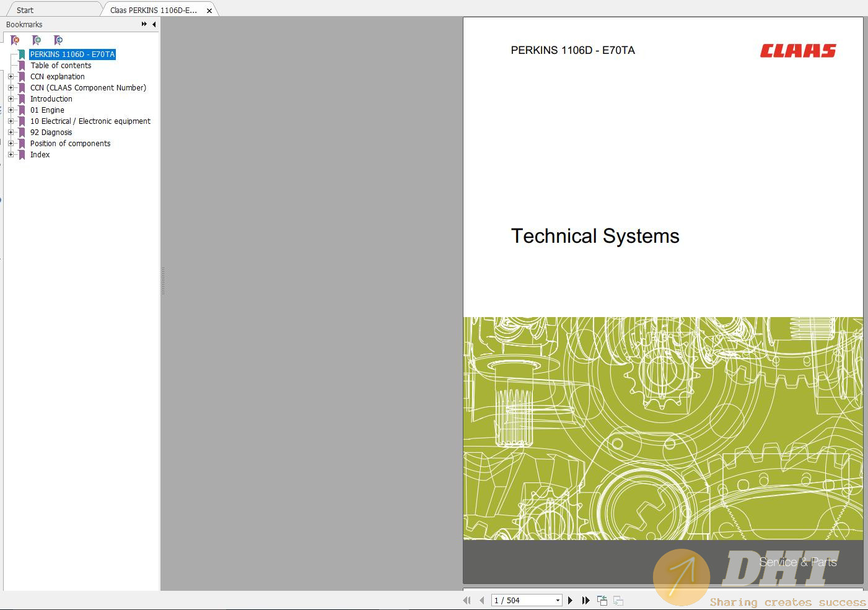
Task: Click the delete bookmark icon
Action: [x=15, y=40]
